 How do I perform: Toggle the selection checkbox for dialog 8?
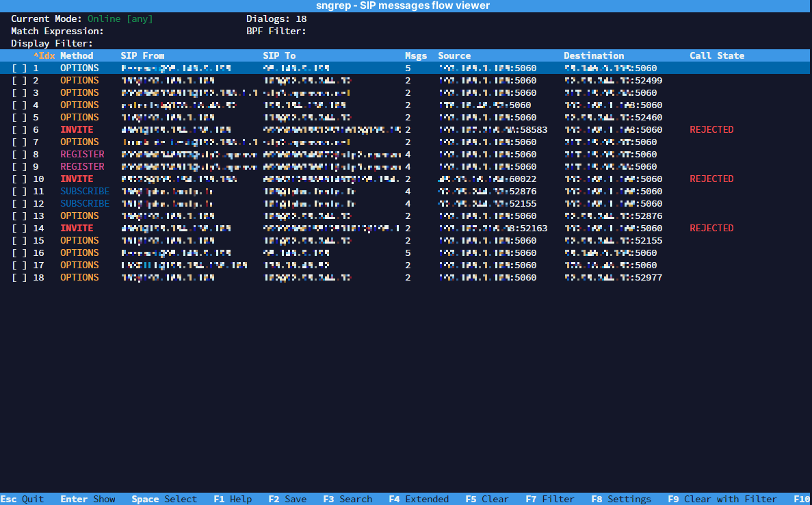19,155
